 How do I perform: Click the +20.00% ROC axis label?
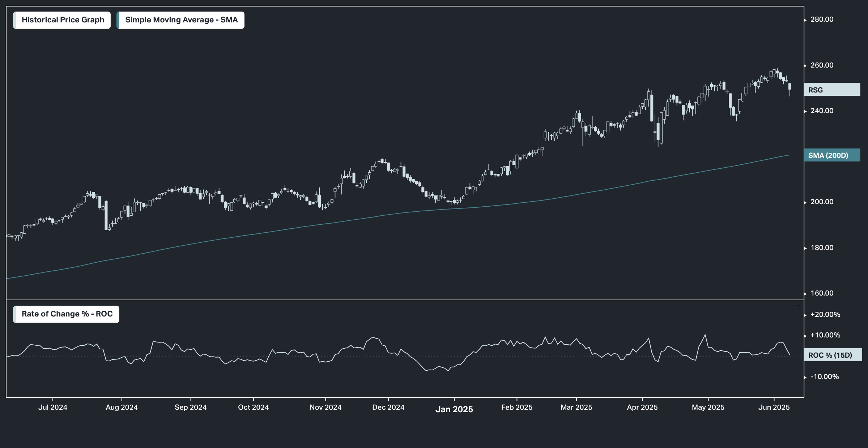[825, 315]
